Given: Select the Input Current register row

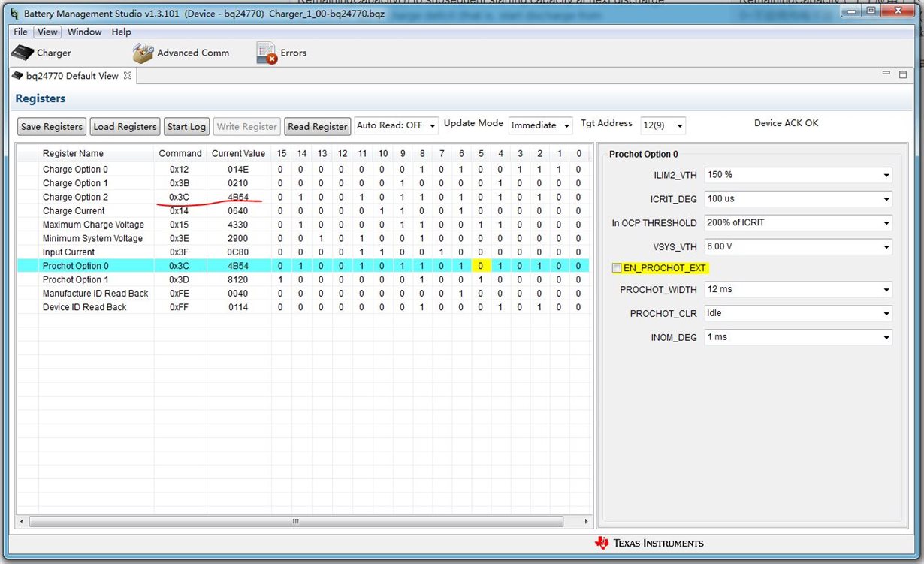Looking at the screenshot, I should (303, 252).
